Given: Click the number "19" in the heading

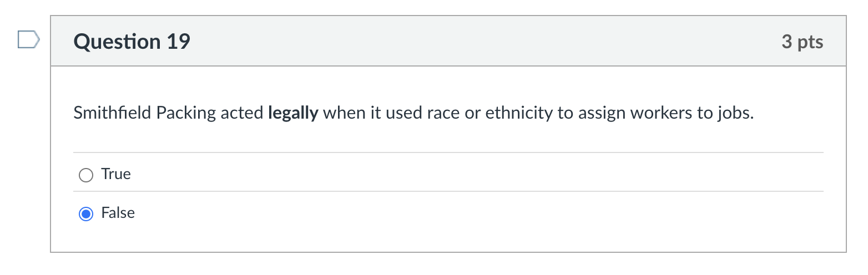Looking at the screenshot, I should 179,42.
